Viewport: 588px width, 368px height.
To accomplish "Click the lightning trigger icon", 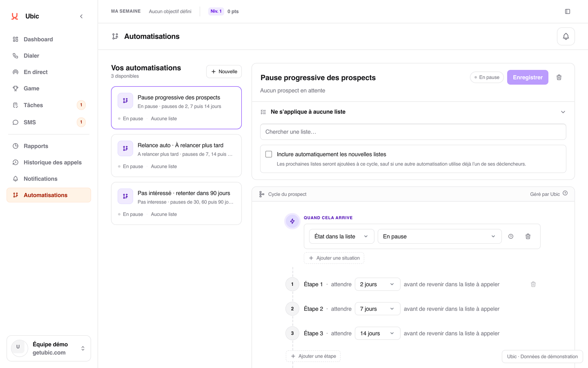I will pyautogui.click(x=292, y=221).
